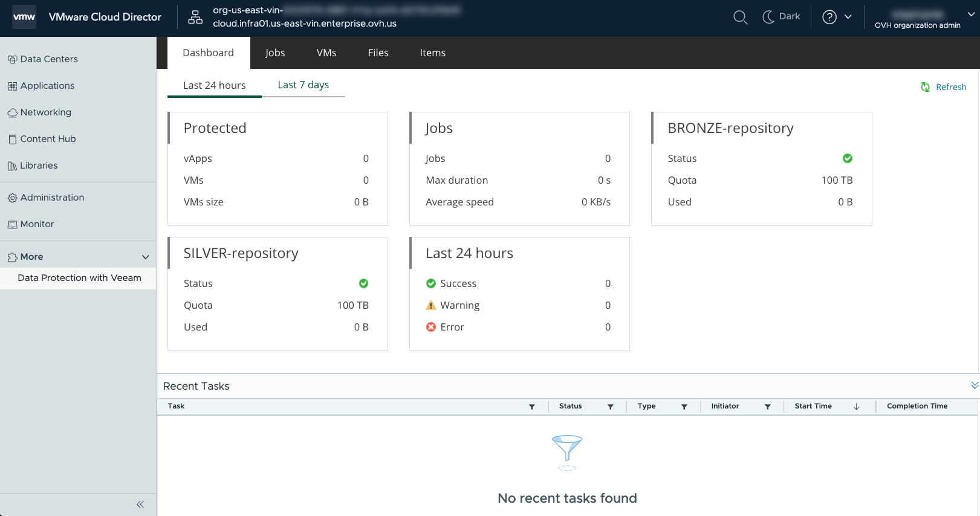Click the Max duration label
Viewport: 980px width, 516px height.
[x=456, y=180]
